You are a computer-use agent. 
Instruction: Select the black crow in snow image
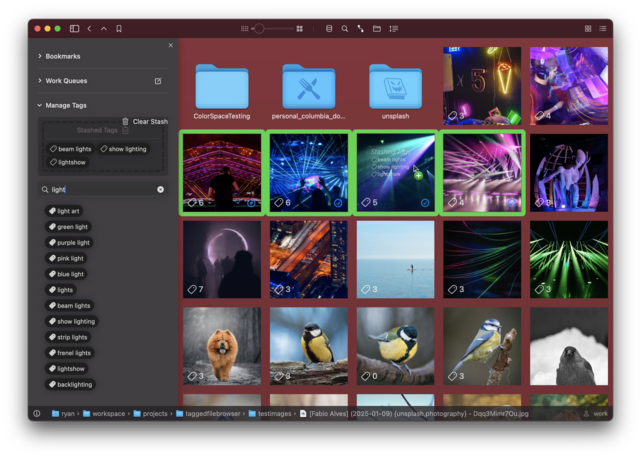(569, 346)
